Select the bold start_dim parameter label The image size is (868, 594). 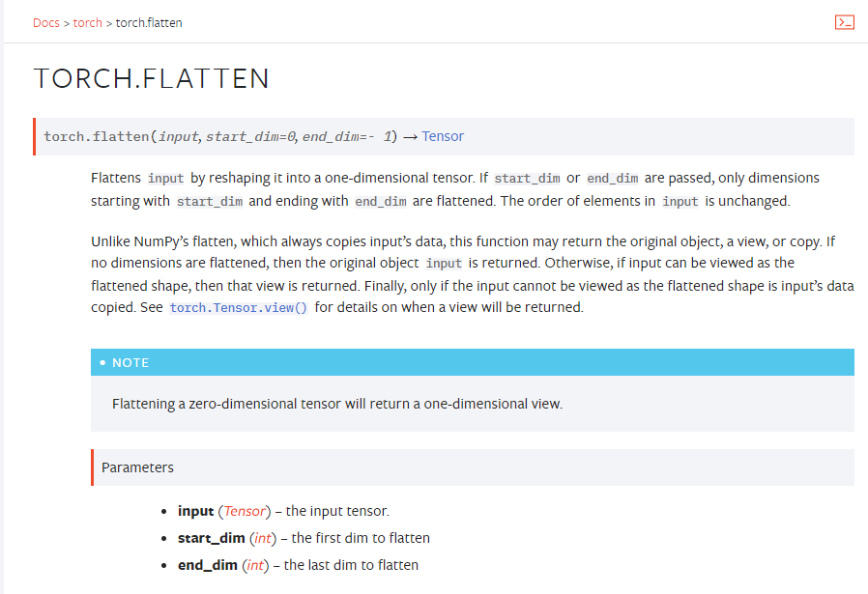(x=211, y=537)
